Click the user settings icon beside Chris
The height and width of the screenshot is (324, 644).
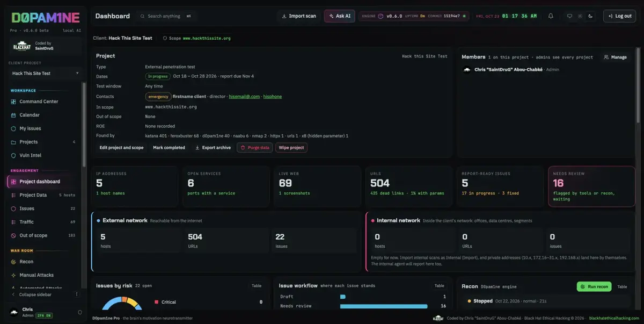80,312
